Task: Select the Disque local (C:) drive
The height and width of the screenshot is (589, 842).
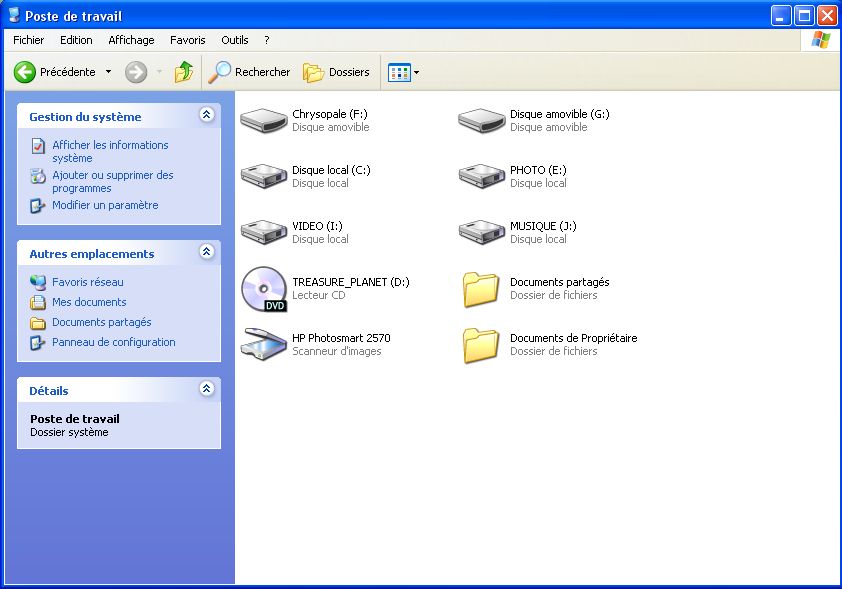Action: coord(264,176)
